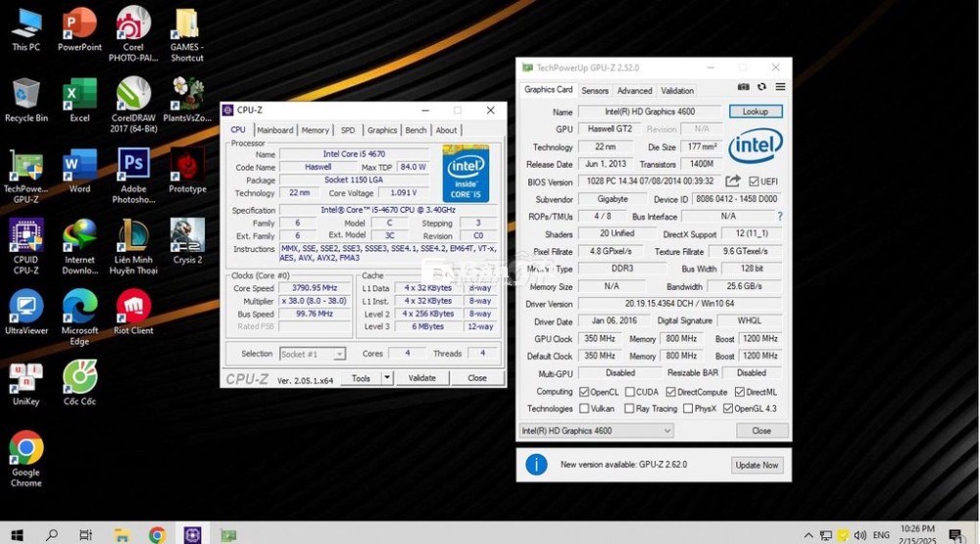Open the Socket #1 selection dropdown in CPU-Z
The image size is (980, 544).
coord(313,354)
